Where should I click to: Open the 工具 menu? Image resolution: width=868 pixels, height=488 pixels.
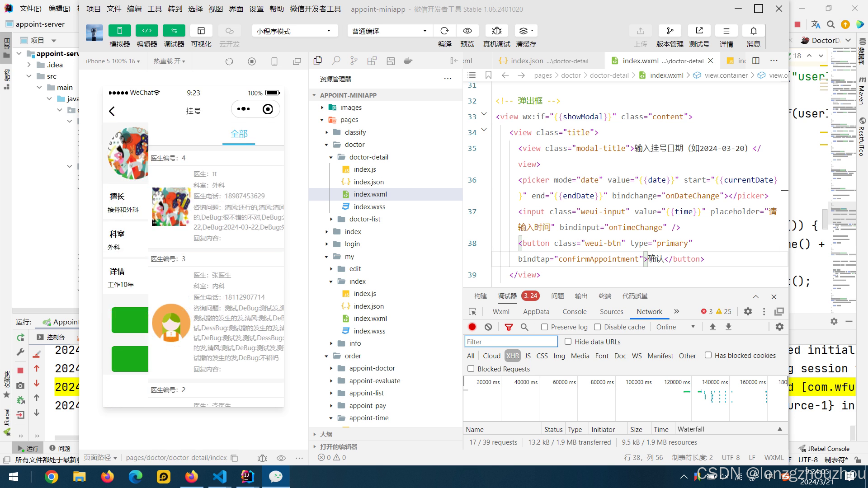click(x=155, y=9)
